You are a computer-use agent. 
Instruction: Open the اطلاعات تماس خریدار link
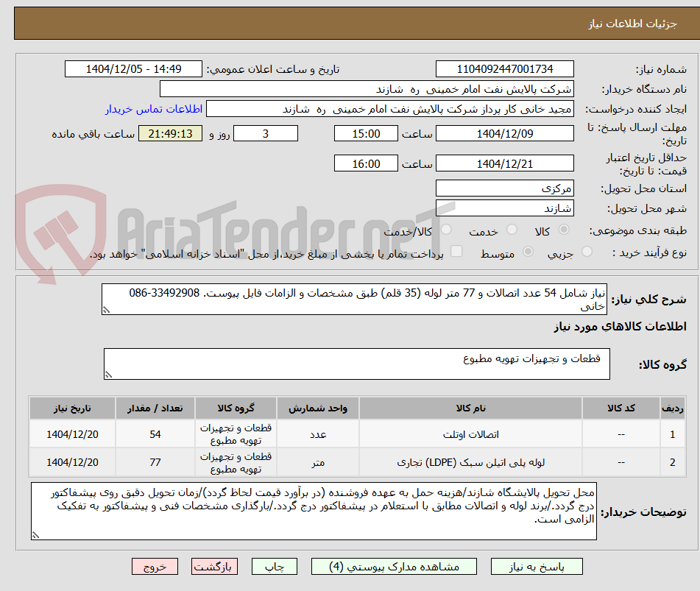coord(154,110)
